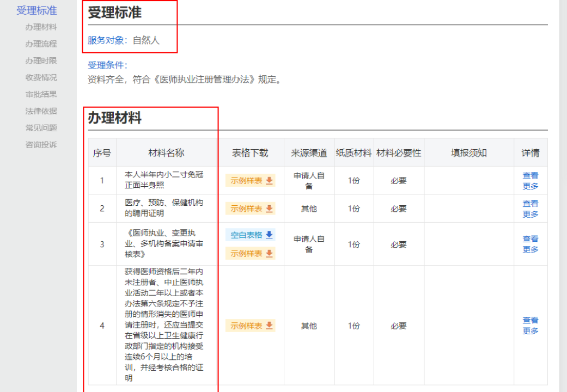View more details for row 2

(x=531, y=209)
